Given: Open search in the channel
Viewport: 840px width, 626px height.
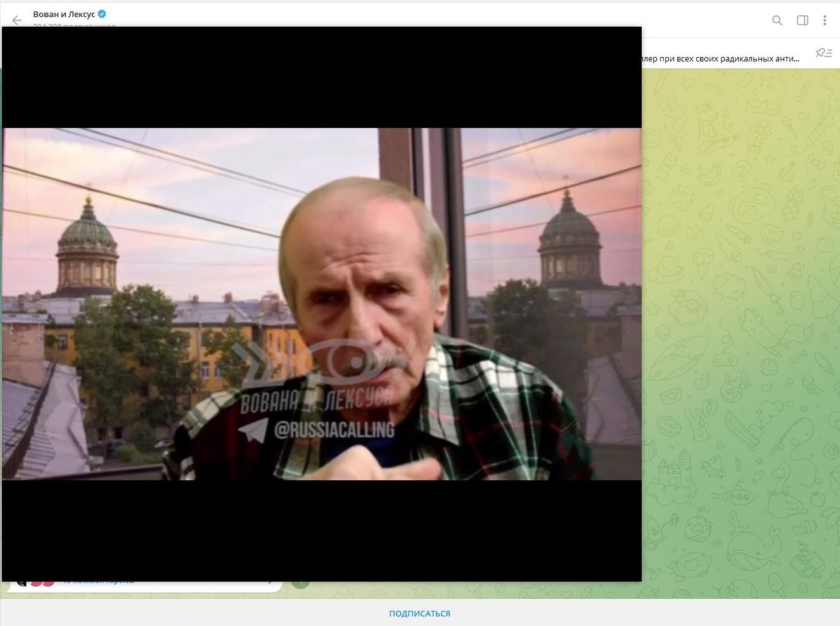Looking at the screenshot, I should (x=777, y=20).
